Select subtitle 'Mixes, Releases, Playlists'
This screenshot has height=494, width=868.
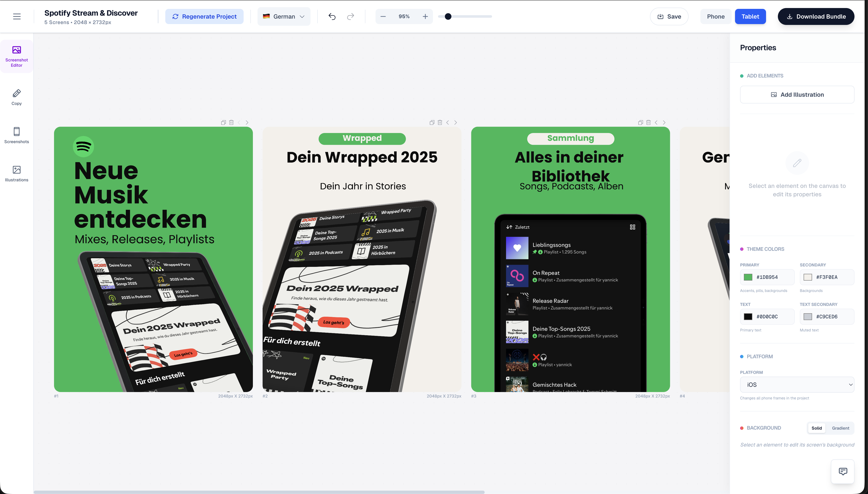[145, 239]
